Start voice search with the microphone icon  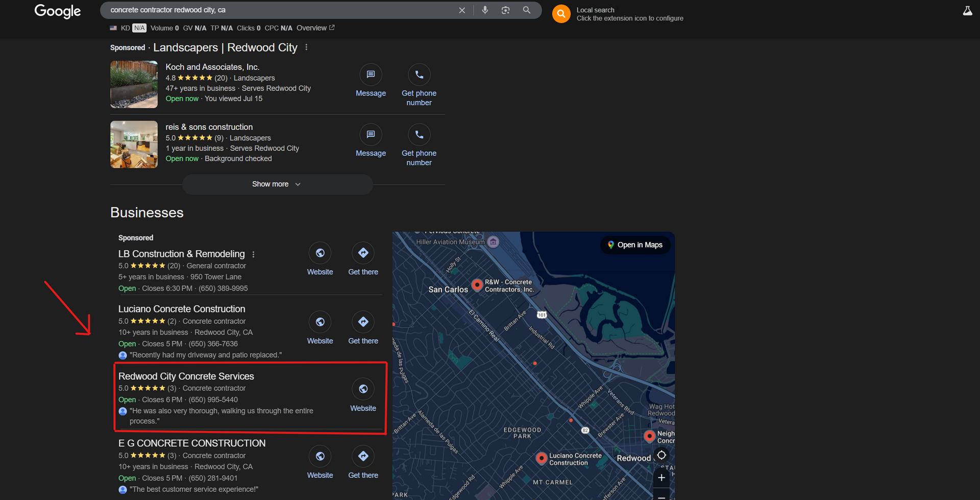485,10
